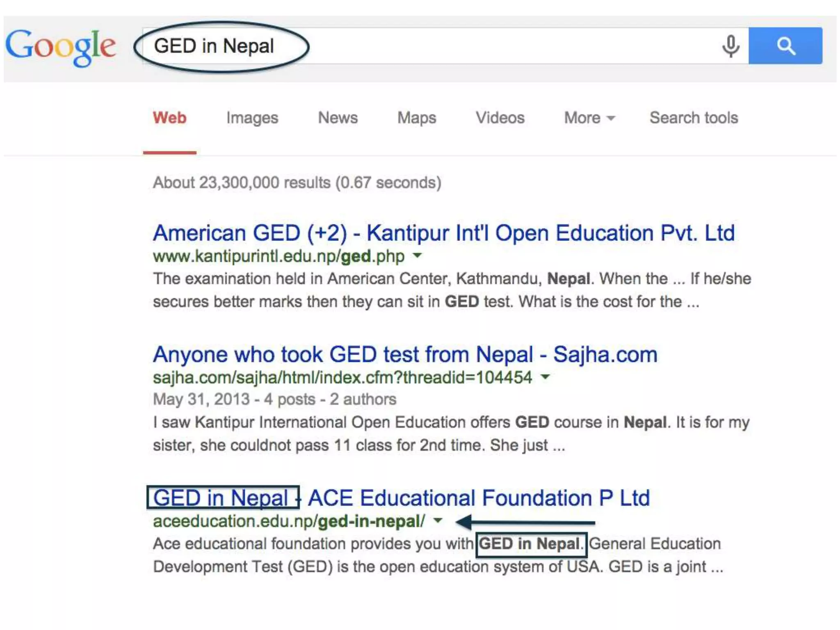Image resolution: width=840 pixels, height=630 pixels.
Task: Select the Web tab
Action: click(x=170, y=118)
